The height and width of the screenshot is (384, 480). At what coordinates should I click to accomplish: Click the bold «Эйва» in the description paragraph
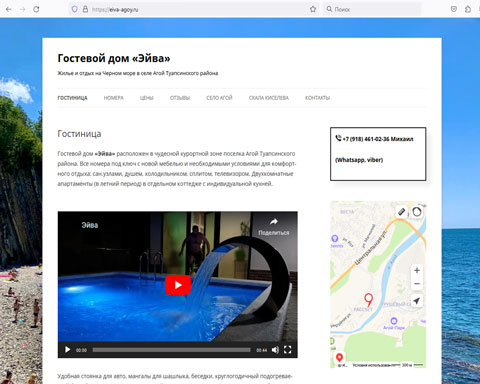(x=105, y=154)
